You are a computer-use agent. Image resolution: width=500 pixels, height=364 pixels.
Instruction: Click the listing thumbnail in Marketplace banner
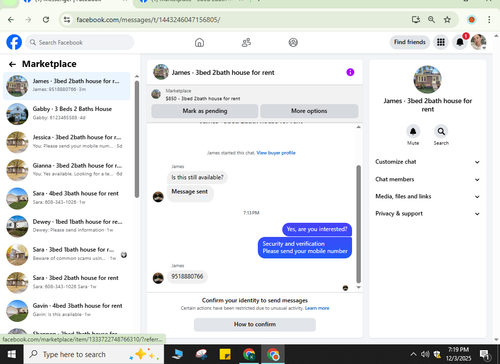point(156,94)
